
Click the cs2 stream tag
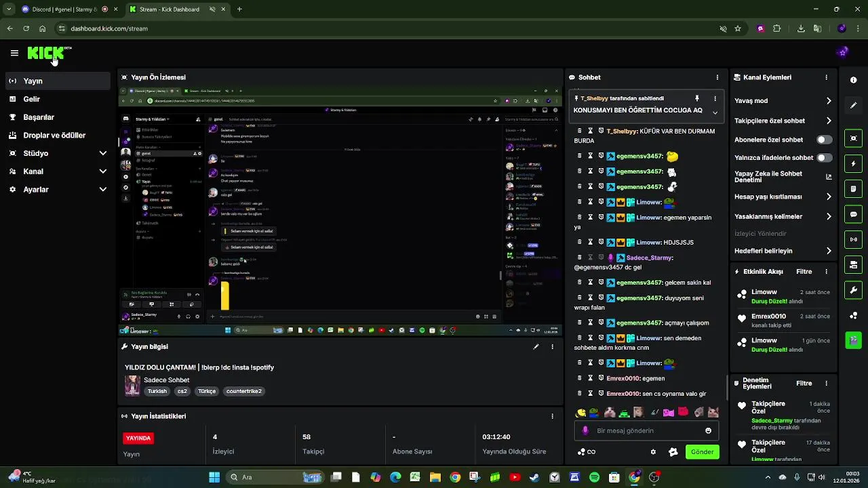(x=182, y=391)
